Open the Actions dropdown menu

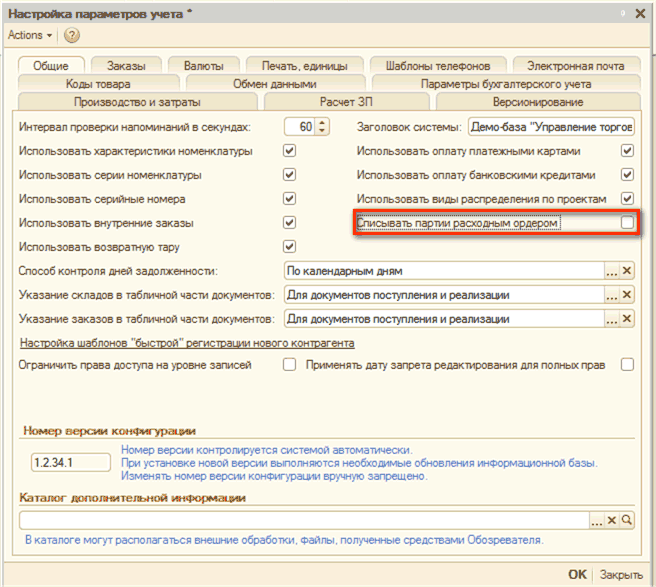click(x=30, y=35)
